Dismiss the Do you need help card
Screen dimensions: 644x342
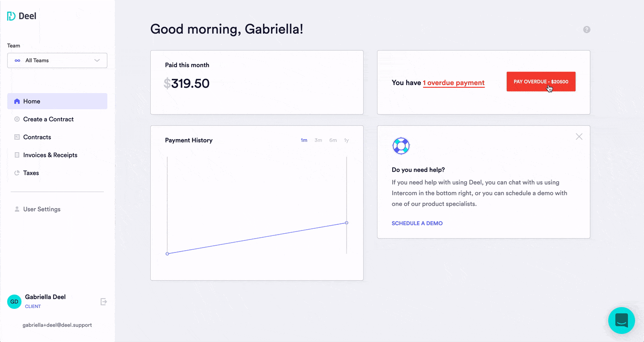pyautogui.click(x=579, y=137)
